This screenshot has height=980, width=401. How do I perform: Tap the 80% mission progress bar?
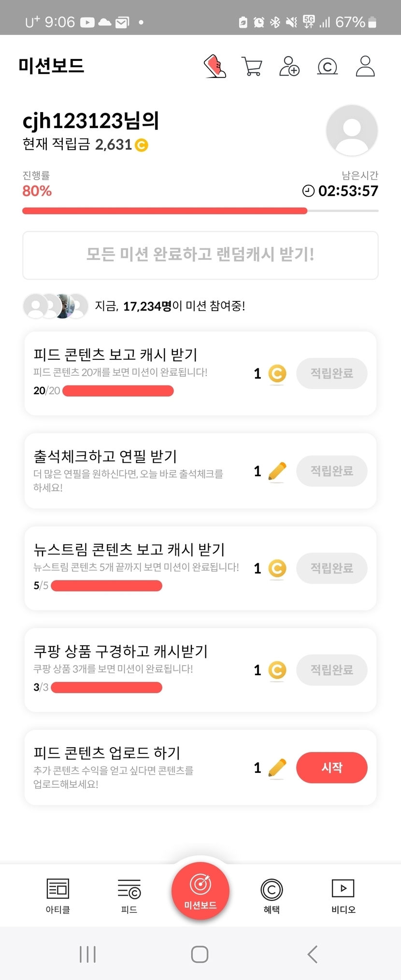(200, 211)
